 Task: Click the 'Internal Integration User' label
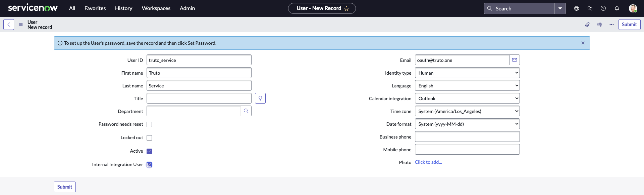tap(117, 164)
